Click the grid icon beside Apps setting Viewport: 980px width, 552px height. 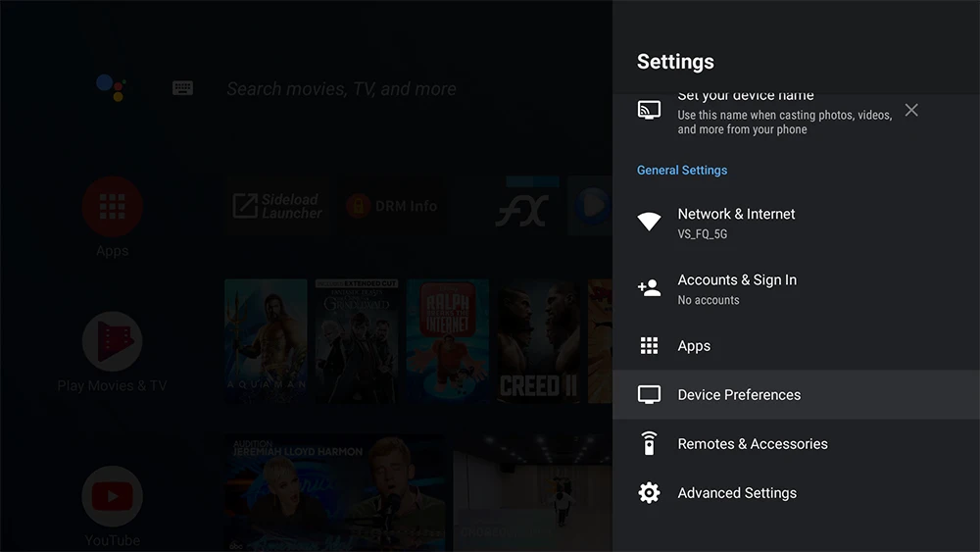649,346
